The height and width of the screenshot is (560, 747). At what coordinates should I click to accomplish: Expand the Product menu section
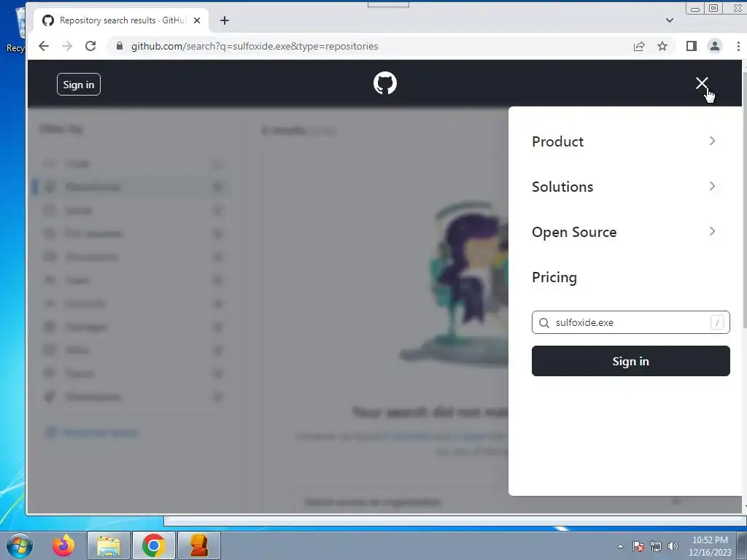(x=624, y=141)
